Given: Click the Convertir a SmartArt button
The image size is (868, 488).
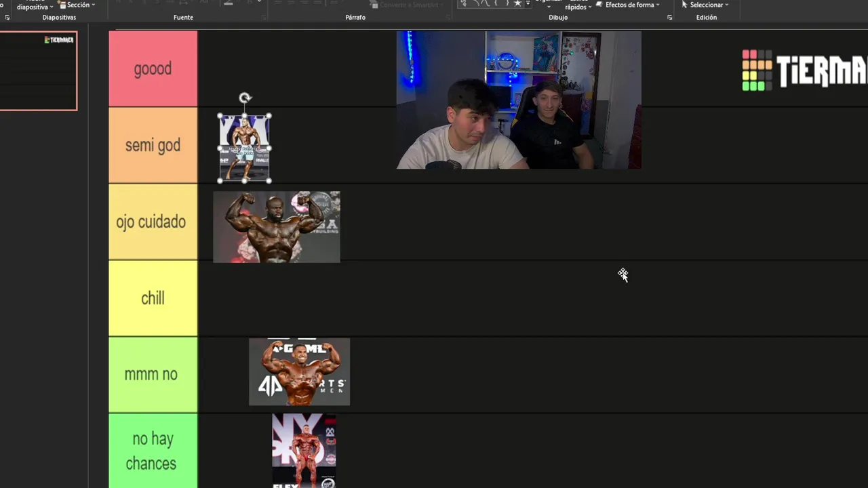Looking at the screenshot, I should coord(407,5).
